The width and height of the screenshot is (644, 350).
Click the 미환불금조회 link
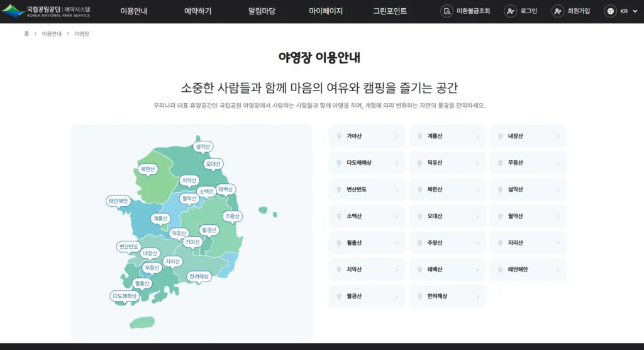click(x=473, y=11)
